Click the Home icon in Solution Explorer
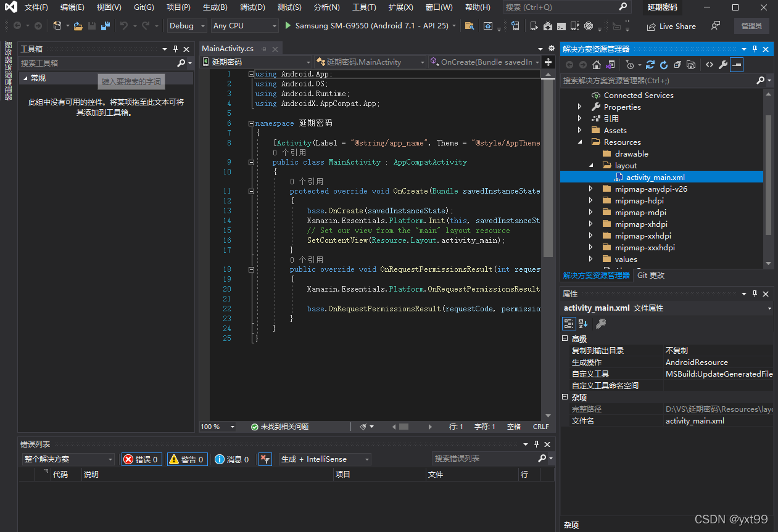The width and height of the screenshot is (778, 532). [596, 65]
